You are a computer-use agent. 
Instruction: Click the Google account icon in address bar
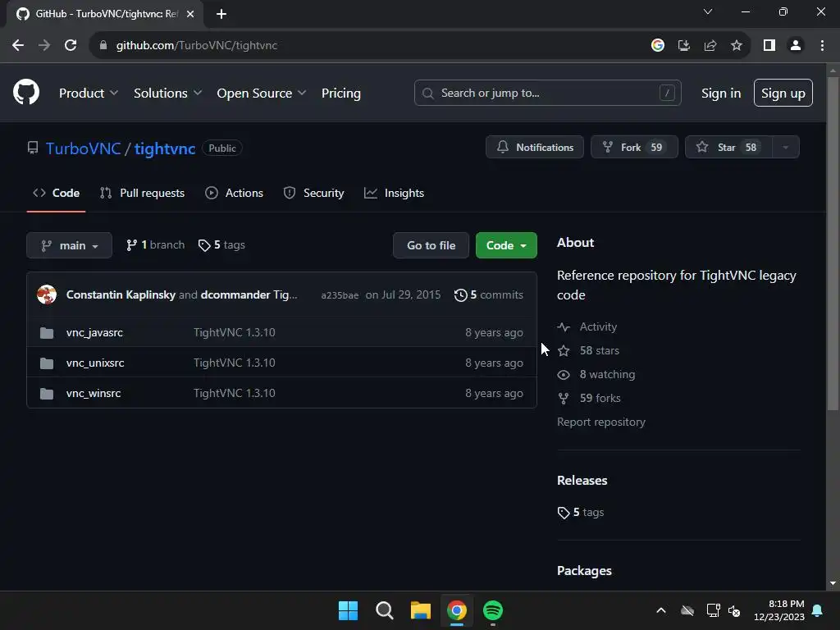pyautogui.click(x=658, y=46)
